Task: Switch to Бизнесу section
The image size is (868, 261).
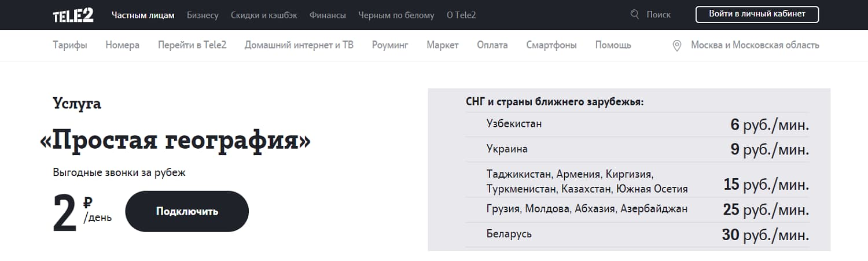Action: click(203, 15)
